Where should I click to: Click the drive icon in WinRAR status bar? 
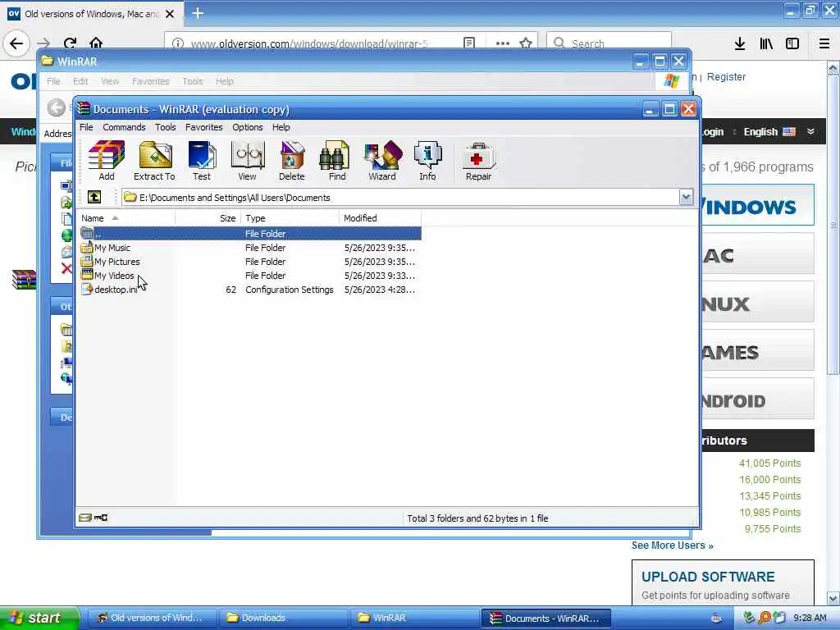(84, 518)
